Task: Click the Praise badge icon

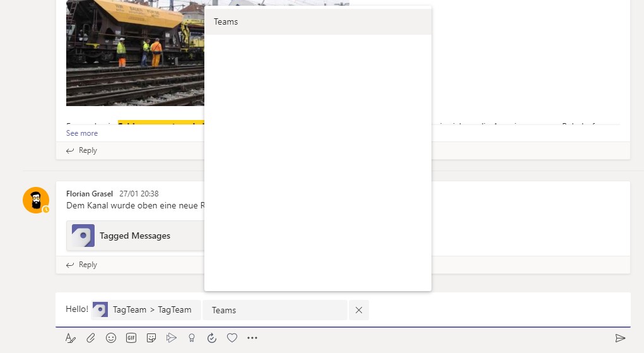Action: click(192, 338)
